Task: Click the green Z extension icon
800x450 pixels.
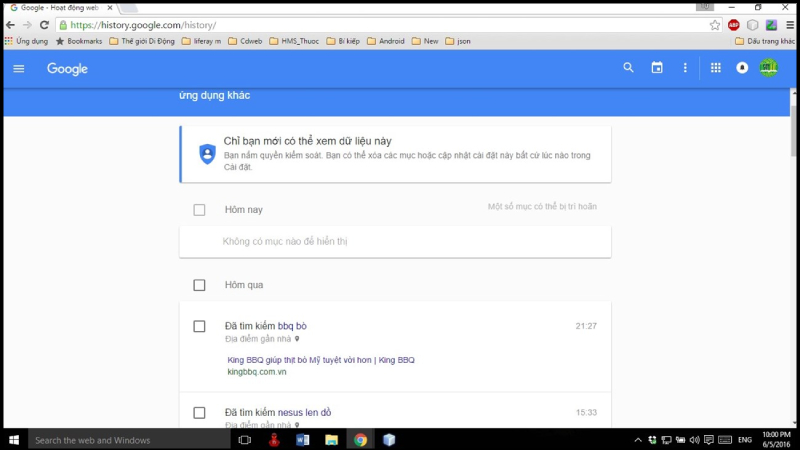Action: [x=771, y=25]
